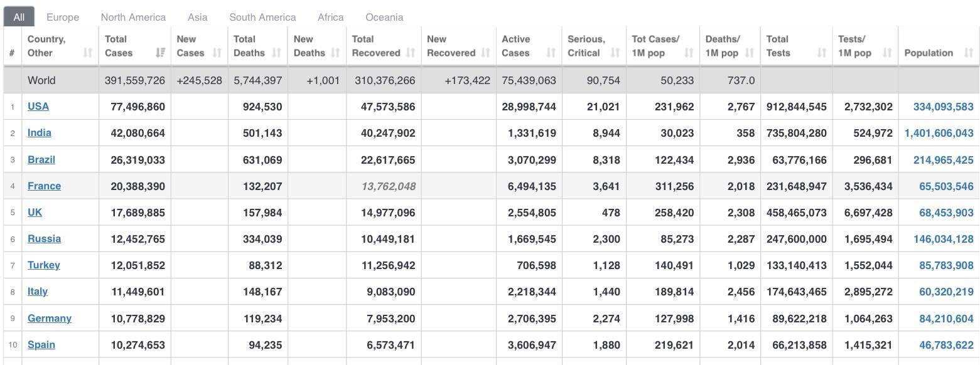Viewport: 980px width, 365px height.
Task: Click sort arrows beside New Deaths
Action: click(336, 53)
